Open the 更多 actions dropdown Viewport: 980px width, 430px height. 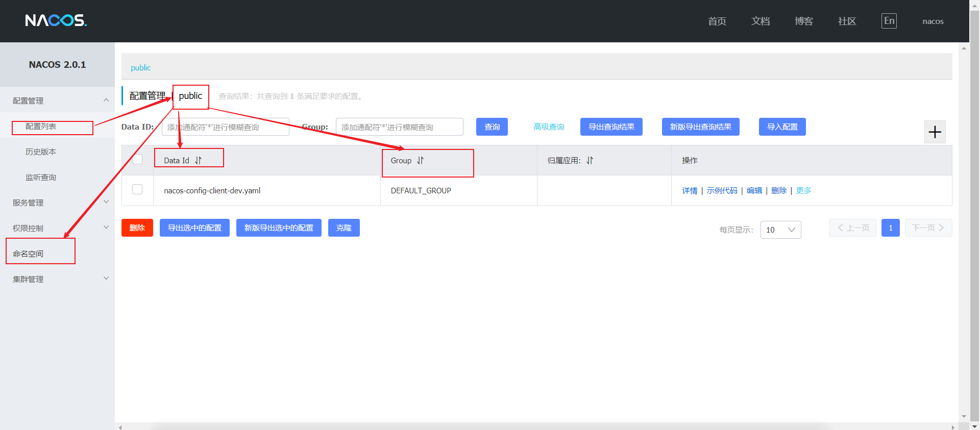coord(803,190)
